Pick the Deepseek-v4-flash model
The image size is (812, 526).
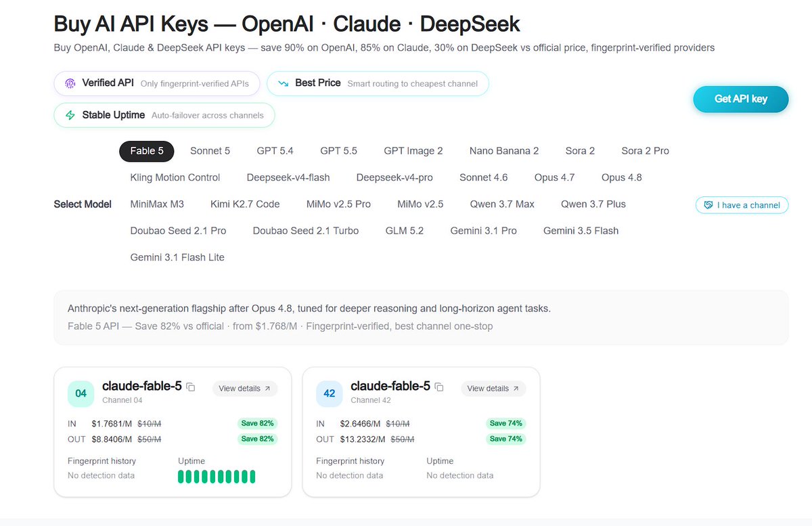288,177
